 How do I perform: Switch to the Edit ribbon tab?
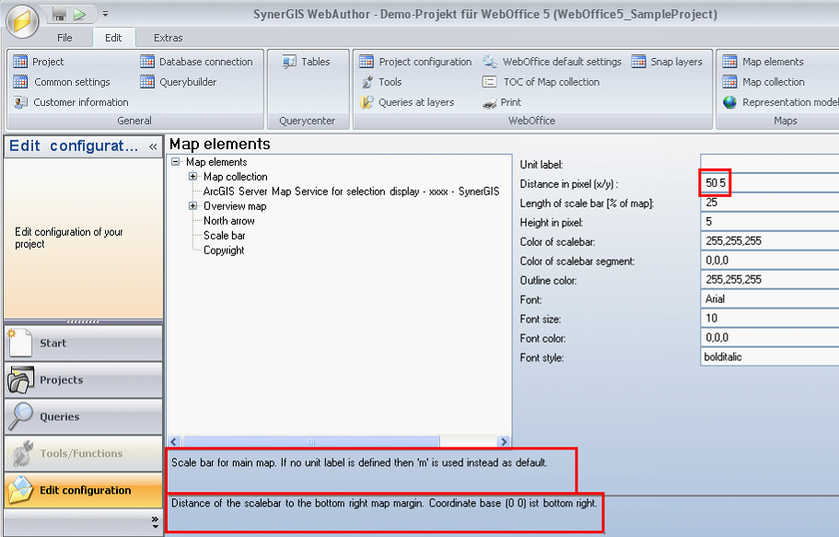113,38
